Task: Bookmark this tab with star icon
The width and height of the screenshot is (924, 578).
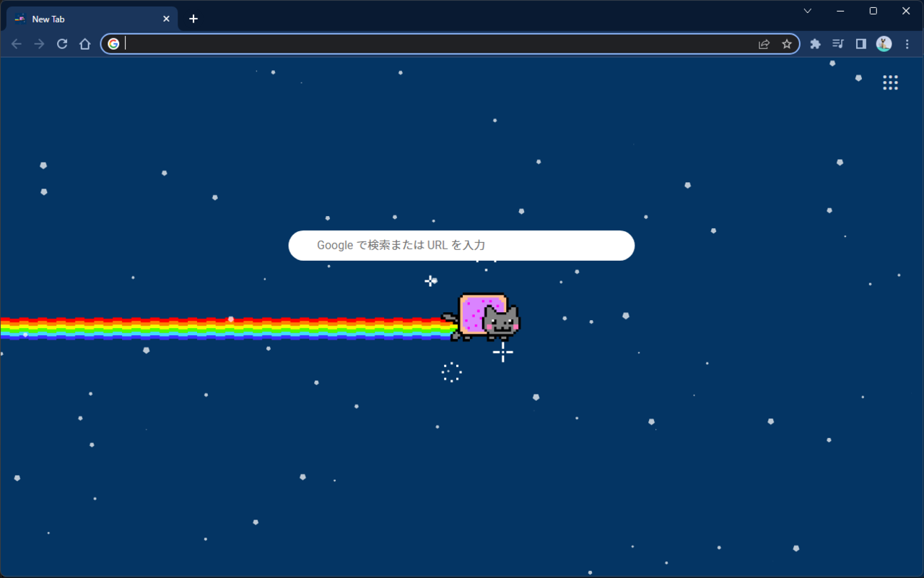Action: click(x=787, y=44)
